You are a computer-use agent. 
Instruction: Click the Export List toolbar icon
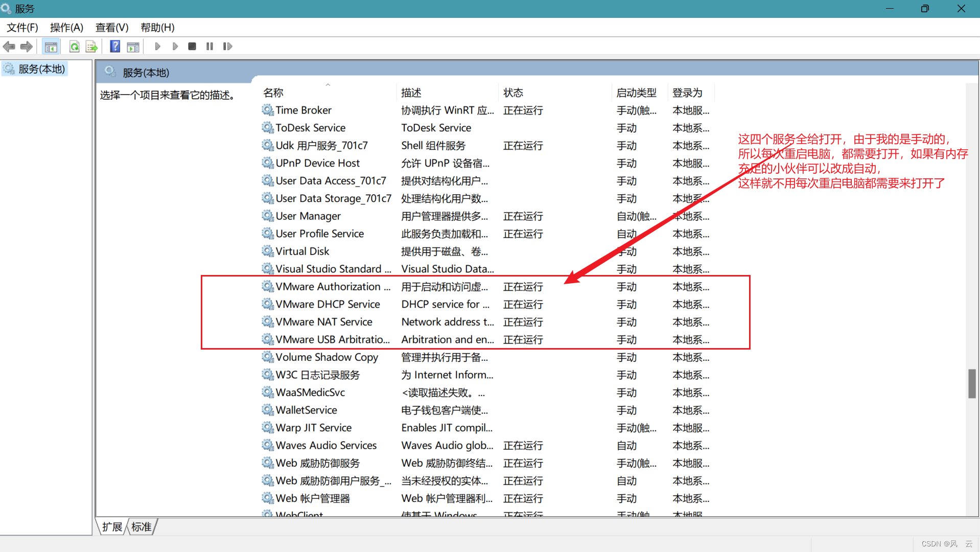point(91,47)
